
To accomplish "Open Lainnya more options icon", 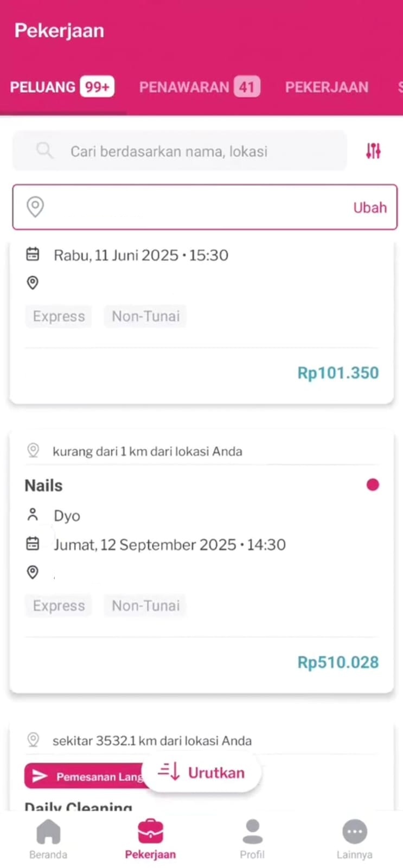I will (x=354, y=832).
